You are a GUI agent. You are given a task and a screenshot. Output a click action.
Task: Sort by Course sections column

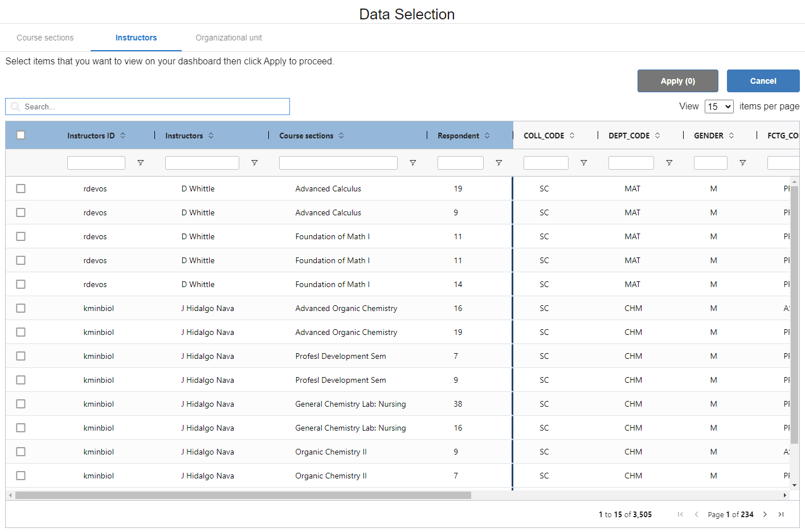(x=341, y=136)
